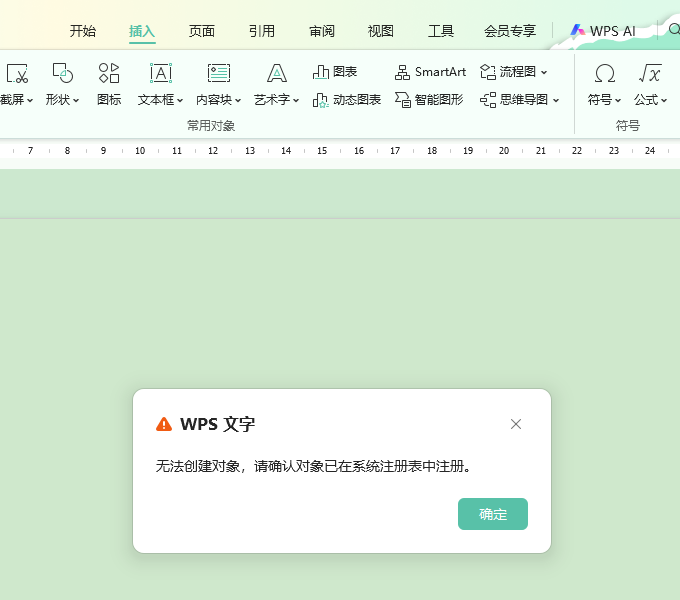Insert a text box (文本框) icon
Viewport: 680px width, 600px height.
tap(161, 73)
